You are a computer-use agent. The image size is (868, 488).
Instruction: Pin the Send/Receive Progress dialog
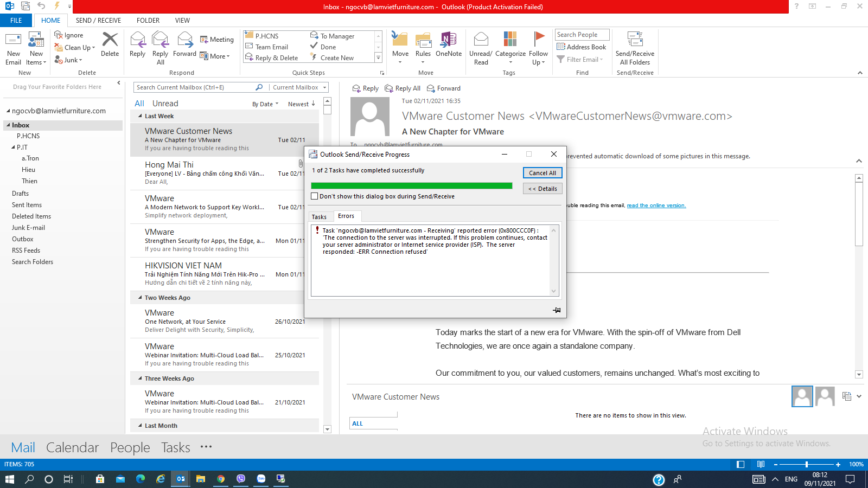pyautogui.click(x=557, y=310)
